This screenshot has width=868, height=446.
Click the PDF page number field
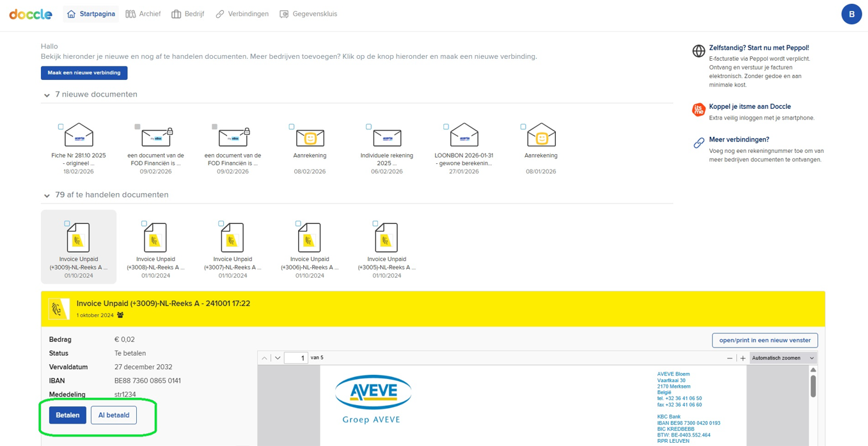tap(296, 358)
